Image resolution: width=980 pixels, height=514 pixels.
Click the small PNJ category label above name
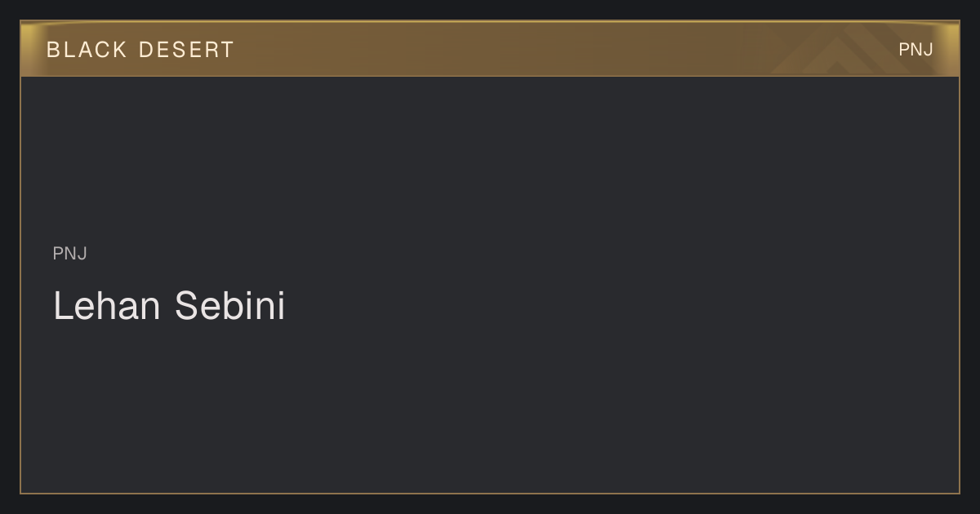point(70,254)
